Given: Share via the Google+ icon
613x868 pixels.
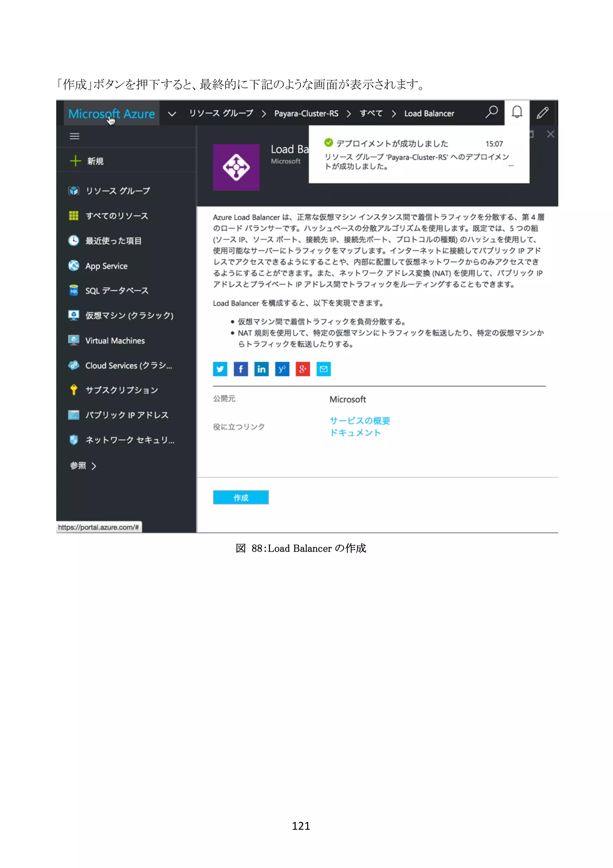Looking at the screenshot, I should tap(303, 369).
